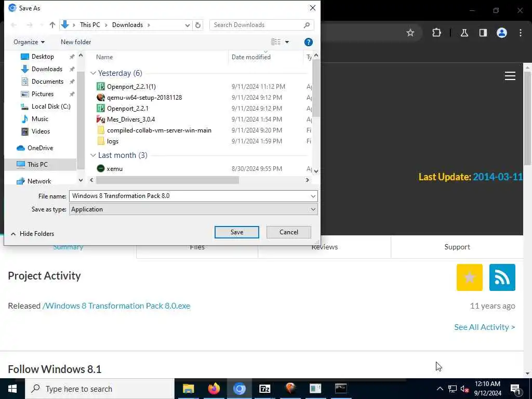This screenshot has width=532, height=399.
Task: Select the xemu file
Action: 115,169
